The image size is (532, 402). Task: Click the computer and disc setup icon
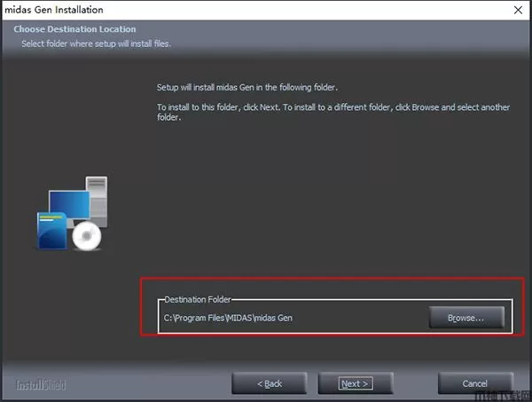point(72,213)
